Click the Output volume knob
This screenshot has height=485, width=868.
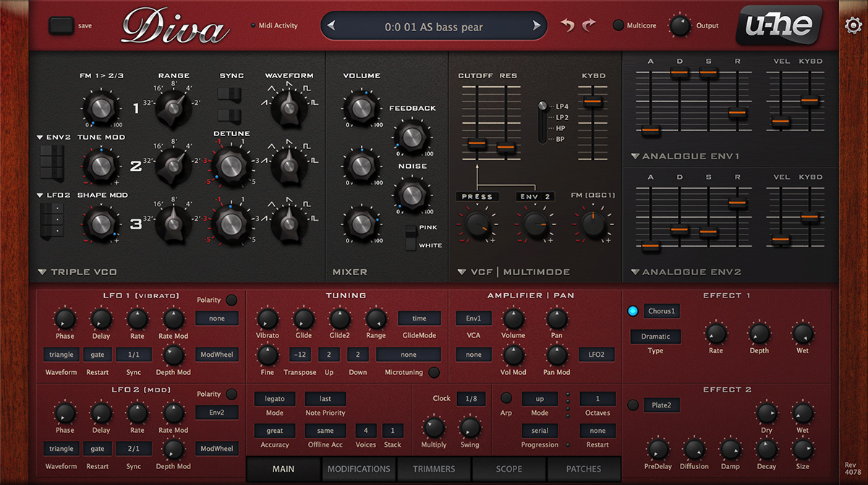pos(679,26)
